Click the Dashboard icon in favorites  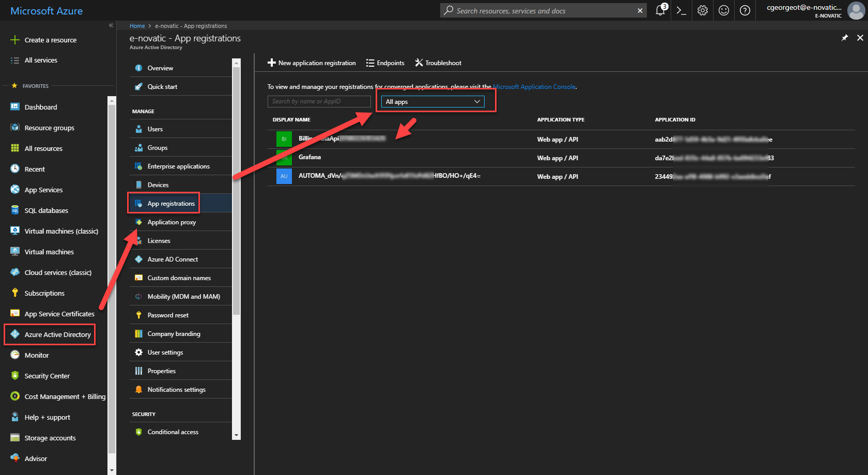(x=15, y=106)
